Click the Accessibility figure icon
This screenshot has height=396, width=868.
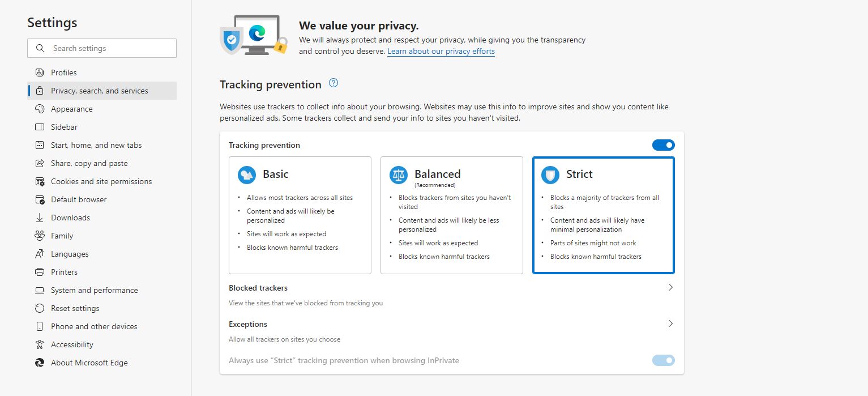(40, 344)
